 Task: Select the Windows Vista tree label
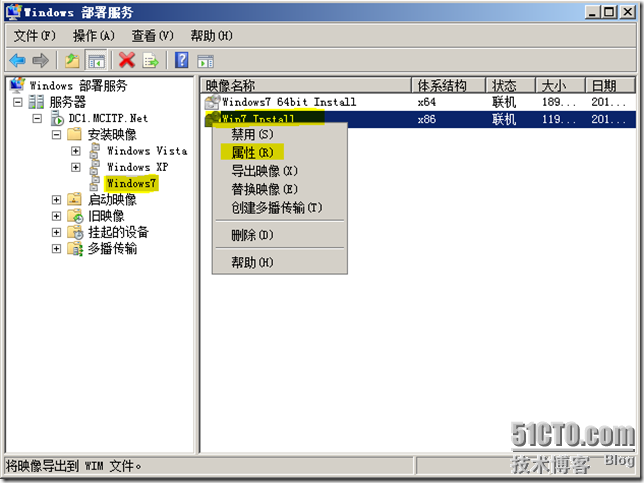(147, 151)
